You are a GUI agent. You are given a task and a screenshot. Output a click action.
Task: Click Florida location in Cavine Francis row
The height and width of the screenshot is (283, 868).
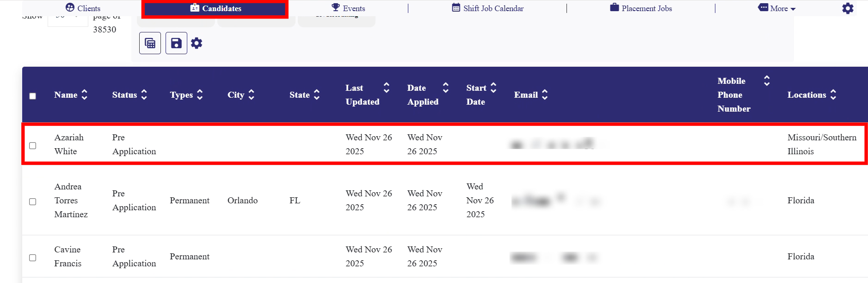click(x=801, y=257)
